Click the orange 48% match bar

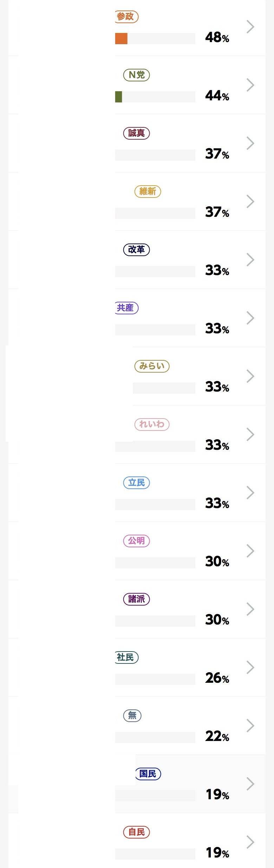pos(121,39)
